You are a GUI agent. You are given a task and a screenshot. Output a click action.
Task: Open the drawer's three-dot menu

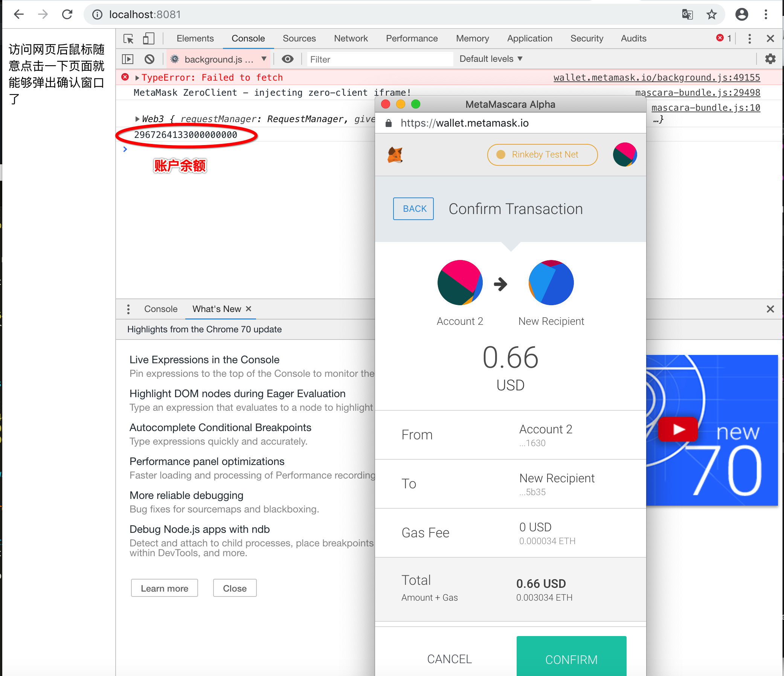128,309
